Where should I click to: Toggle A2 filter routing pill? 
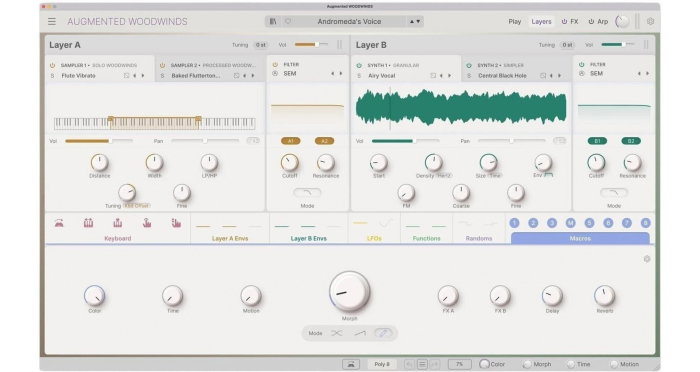(325, 141)
